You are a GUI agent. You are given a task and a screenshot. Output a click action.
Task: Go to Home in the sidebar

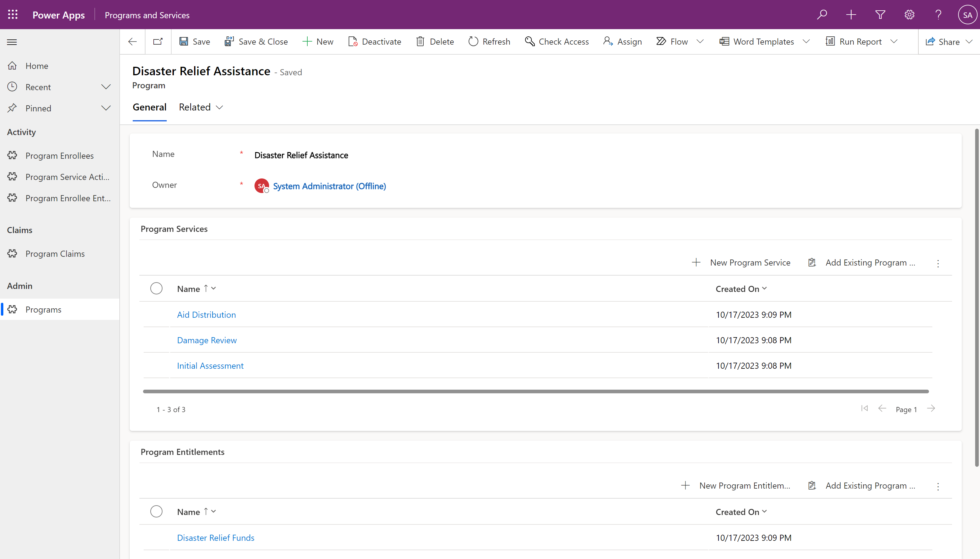pos(60,66)
